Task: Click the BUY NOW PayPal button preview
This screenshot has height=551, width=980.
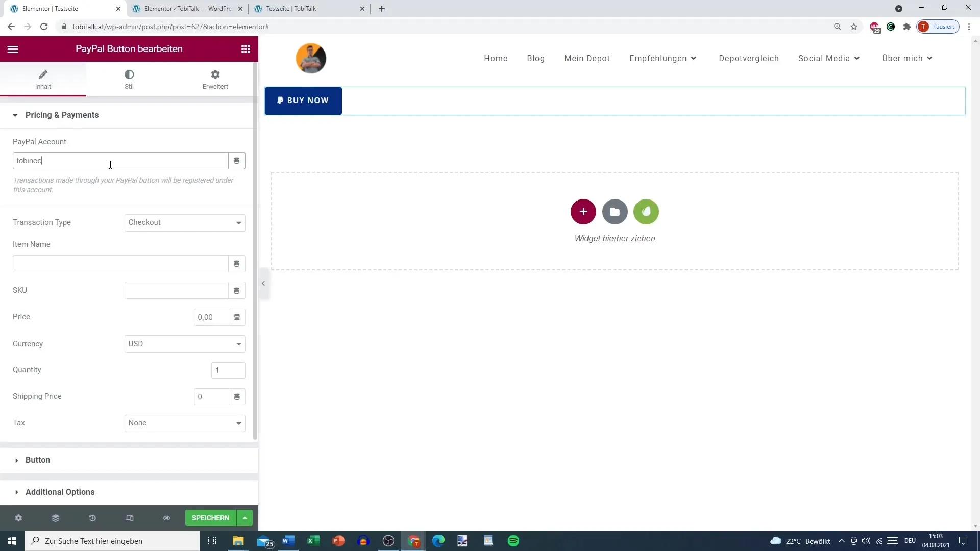Action: click(304, 100)
